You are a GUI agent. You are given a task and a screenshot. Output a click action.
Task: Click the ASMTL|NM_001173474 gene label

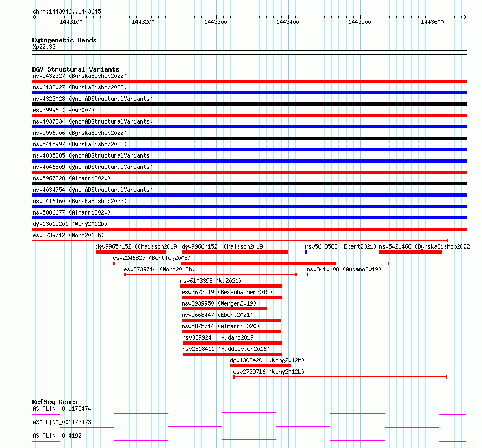[x=62, y=408]
